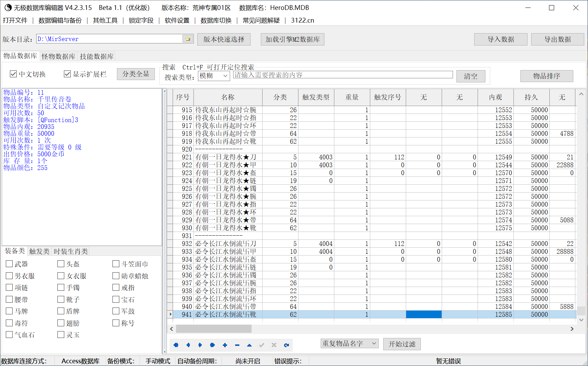588x366 pixels.
Task: Open the 常见问题解疑 menu
Action: pyautogui.click(x=261, y=21)
